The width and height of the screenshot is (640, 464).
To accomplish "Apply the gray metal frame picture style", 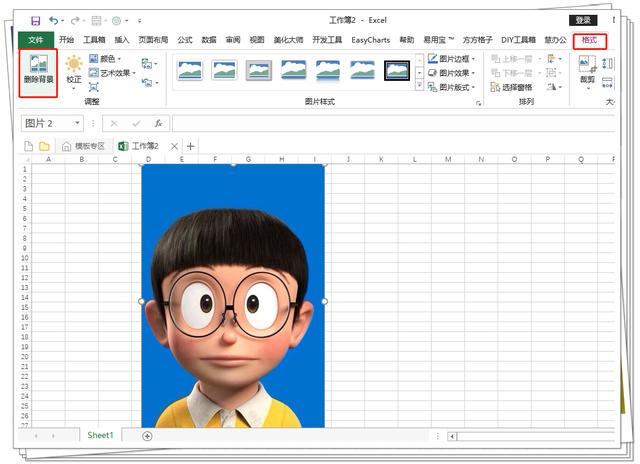I will 259,70.
